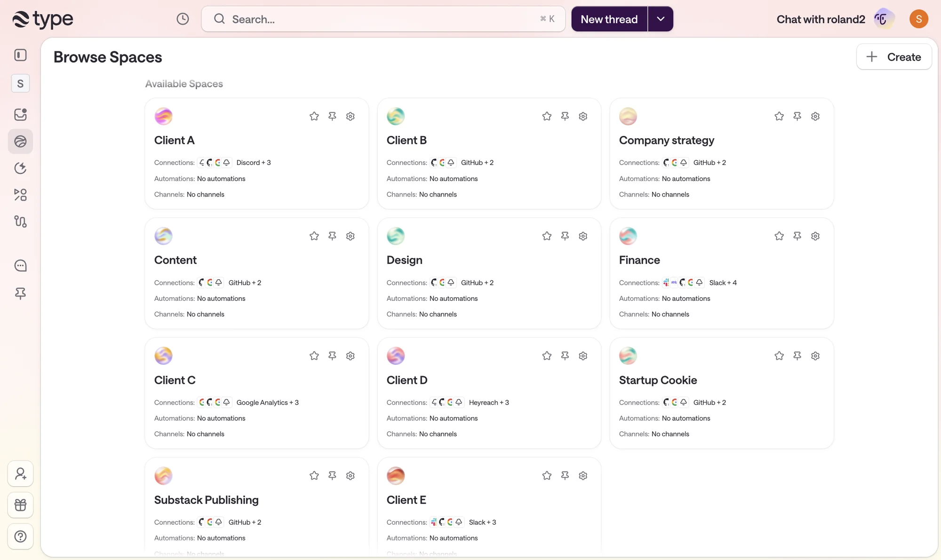Select the Spaces icon in sidebar
Viewport: 941px width, 560px height.
20,141
